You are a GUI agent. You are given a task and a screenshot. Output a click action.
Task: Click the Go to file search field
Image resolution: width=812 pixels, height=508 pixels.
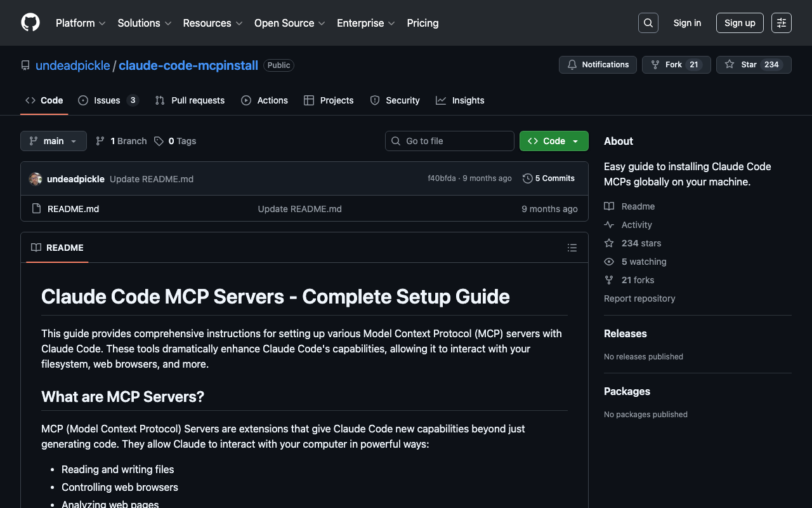coord(449,141)
